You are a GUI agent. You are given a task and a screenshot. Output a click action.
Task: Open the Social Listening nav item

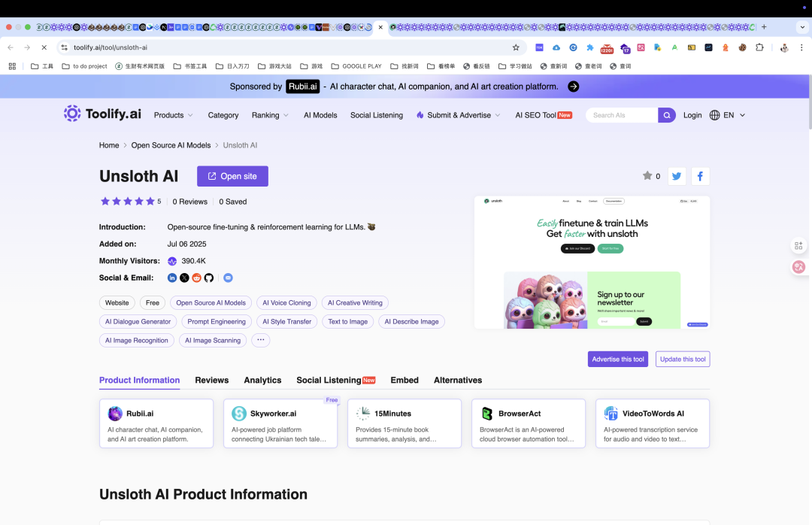[x=377, y=115]
